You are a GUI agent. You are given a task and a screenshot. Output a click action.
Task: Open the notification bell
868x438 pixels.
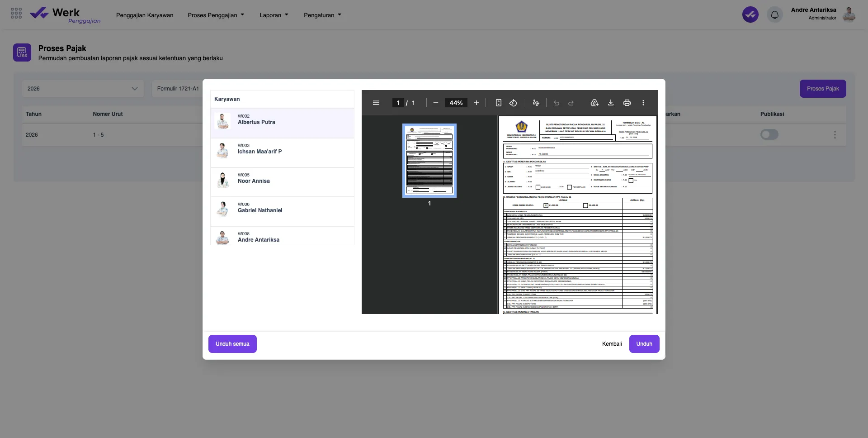point(774,15)
